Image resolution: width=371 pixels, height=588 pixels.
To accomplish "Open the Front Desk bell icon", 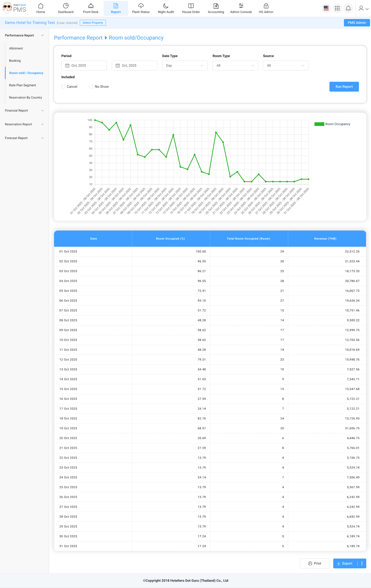I will (91, 6).
